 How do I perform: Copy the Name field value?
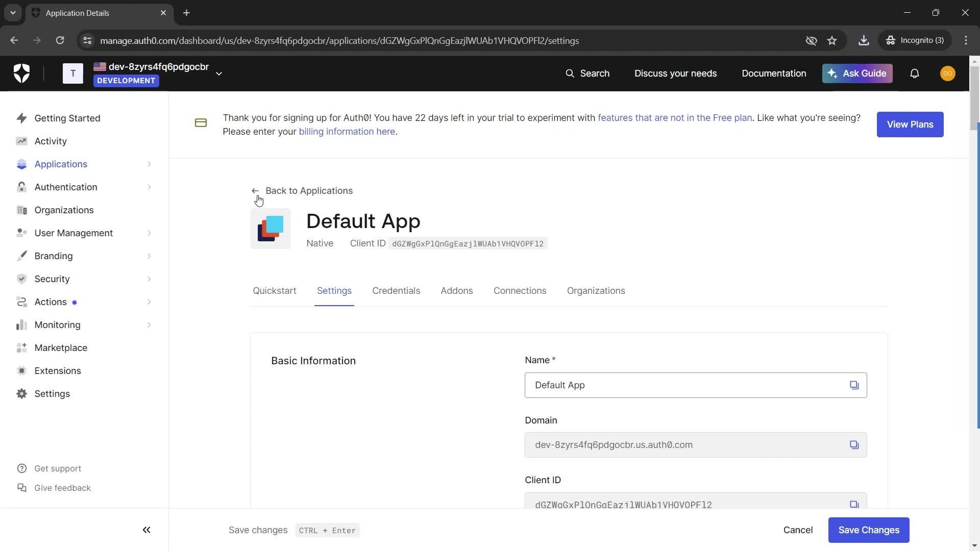click(x=854, y=385)
